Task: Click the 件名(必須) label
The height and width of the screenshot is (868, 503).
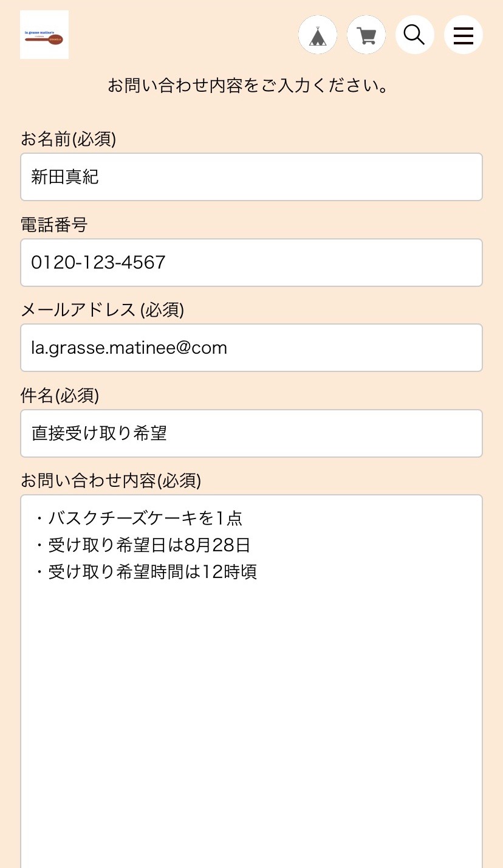Action: [x=60, y=396]
